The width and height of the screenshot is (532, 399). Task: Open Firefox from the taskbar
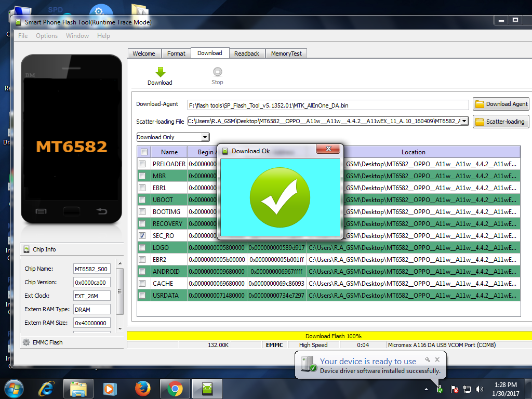[142, 388]
